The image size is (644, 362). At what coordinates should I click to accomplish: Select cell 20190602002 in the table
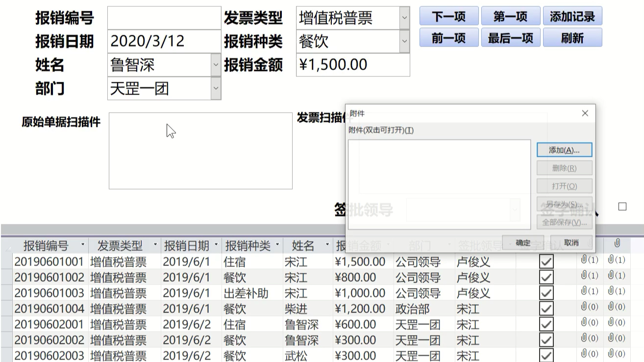pos(49,340)
